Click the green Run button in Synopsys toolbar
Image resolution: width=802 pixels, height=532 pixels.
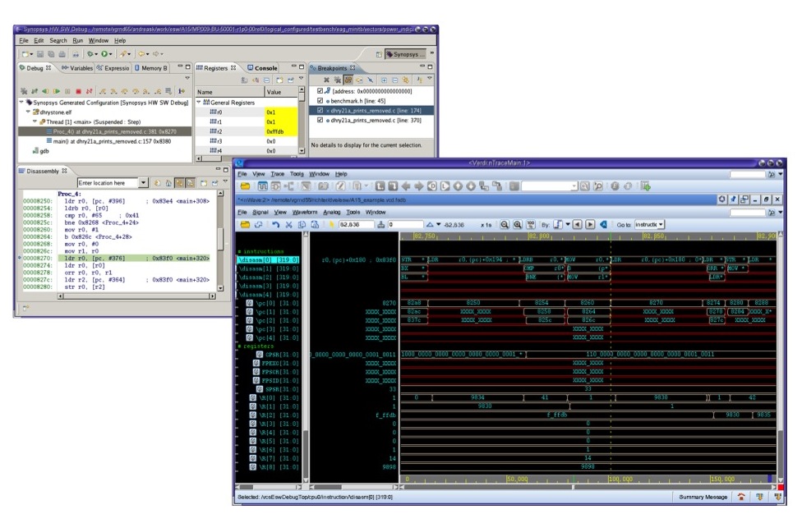tap(104, 53)
